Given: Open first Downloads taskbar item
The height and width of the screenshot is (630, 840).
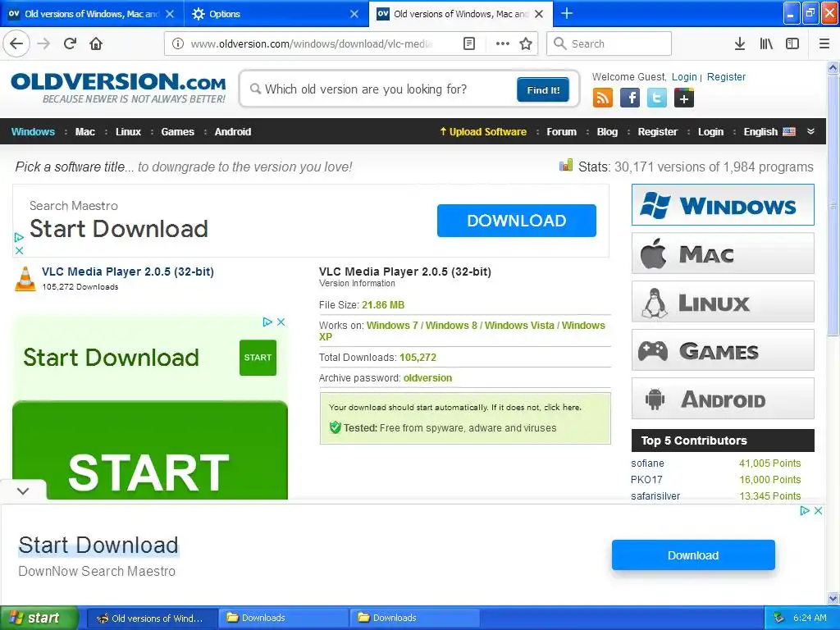Looking at the screenshot, I should (x=283, y=618).
